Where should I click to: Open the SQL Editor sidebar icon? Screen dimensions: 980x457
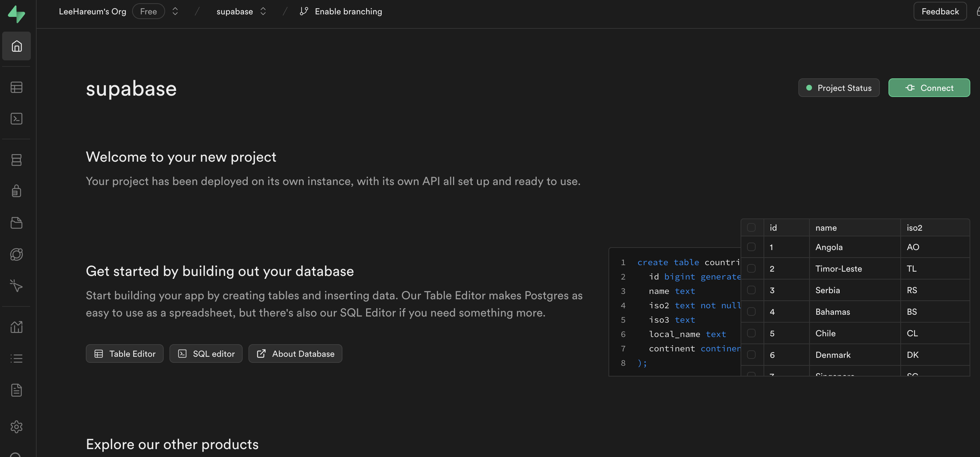click(x=17, y=119)
